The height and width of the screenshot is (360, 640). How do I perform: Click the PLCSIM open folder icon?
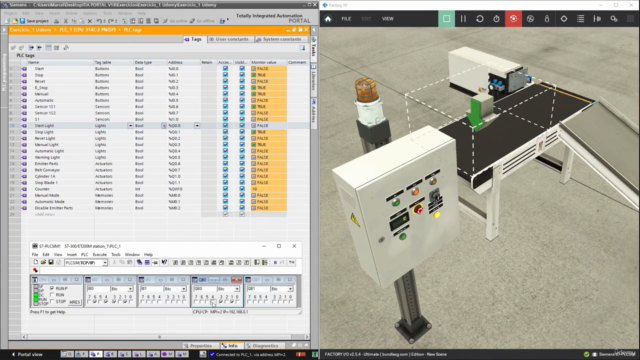43,262
